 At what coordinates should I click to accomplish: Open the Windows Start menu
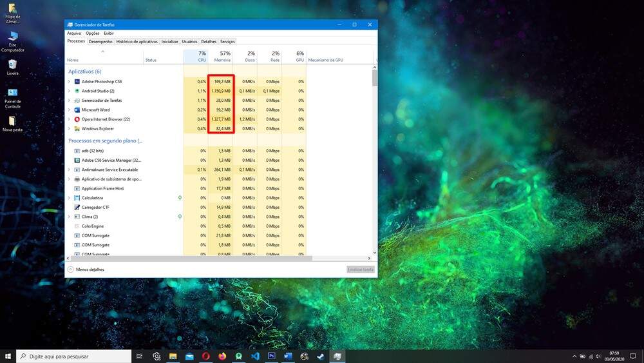point(8,356)
